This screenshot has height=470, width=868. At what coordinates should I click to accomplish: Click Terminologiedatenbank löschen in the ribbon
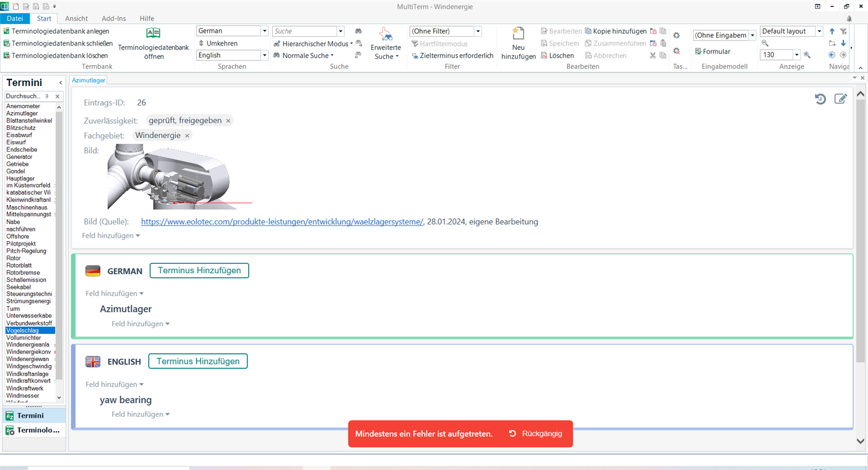click(56, 56)
